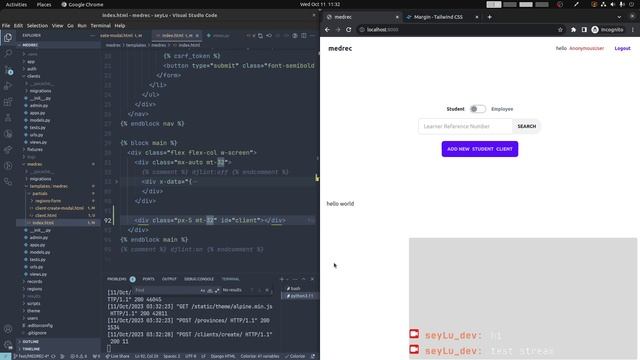Screen dimensions: 640x360
Task: Close the terminal find widget
Action: click(x=267, y=290)
